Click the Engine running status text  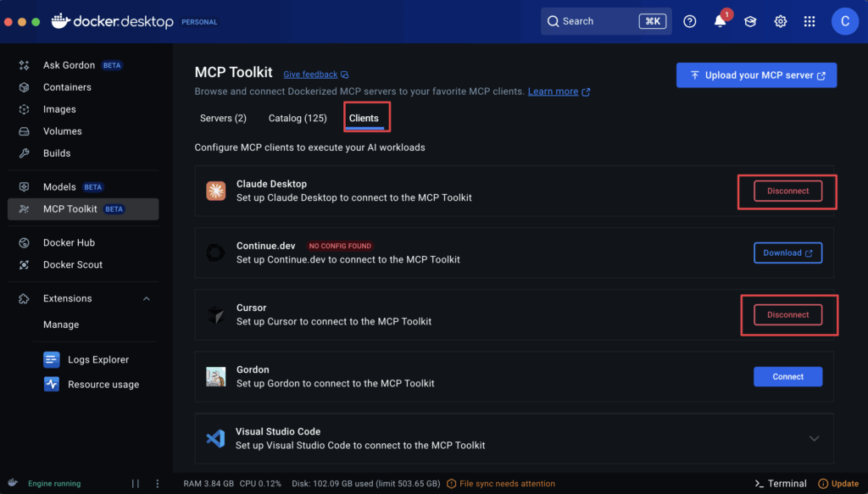point(54,484)
